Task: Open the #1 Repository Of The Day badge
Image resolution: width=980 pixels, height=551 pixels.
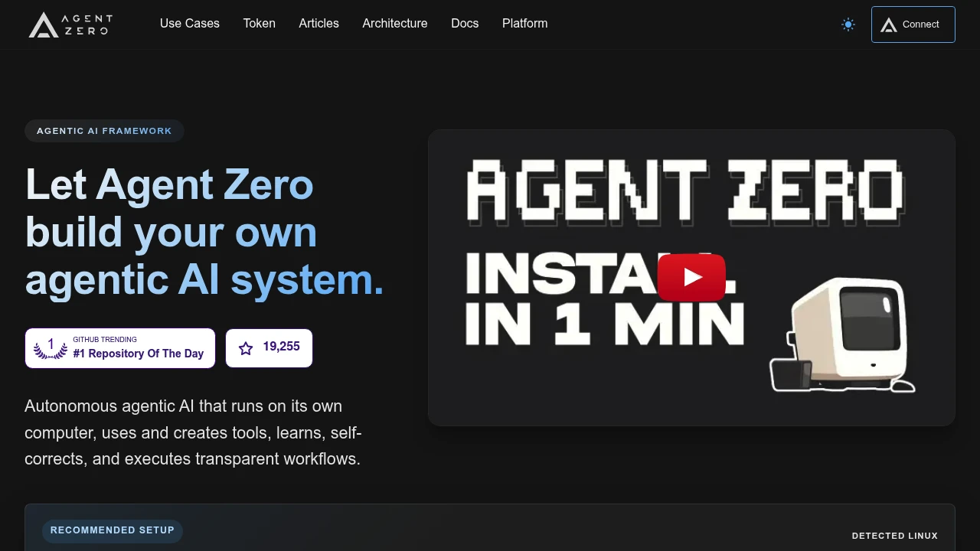Action: tap(120, 348)
